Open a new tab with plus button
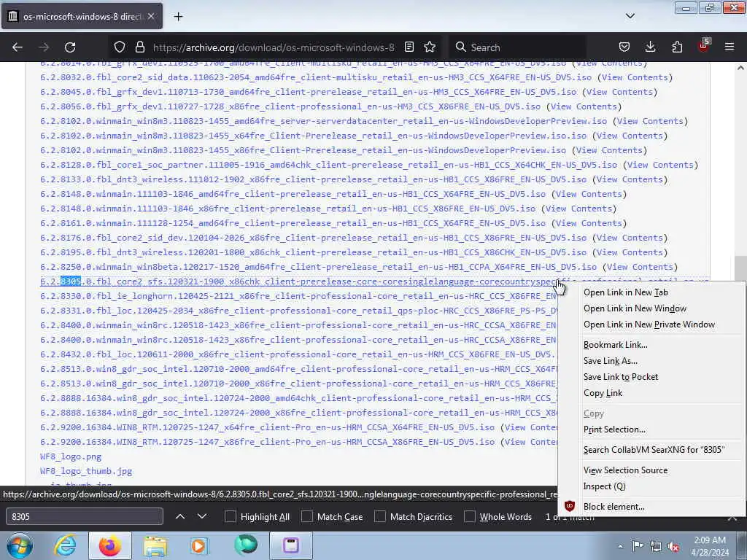This screenshot has height=560, width=747. point(178,17)
